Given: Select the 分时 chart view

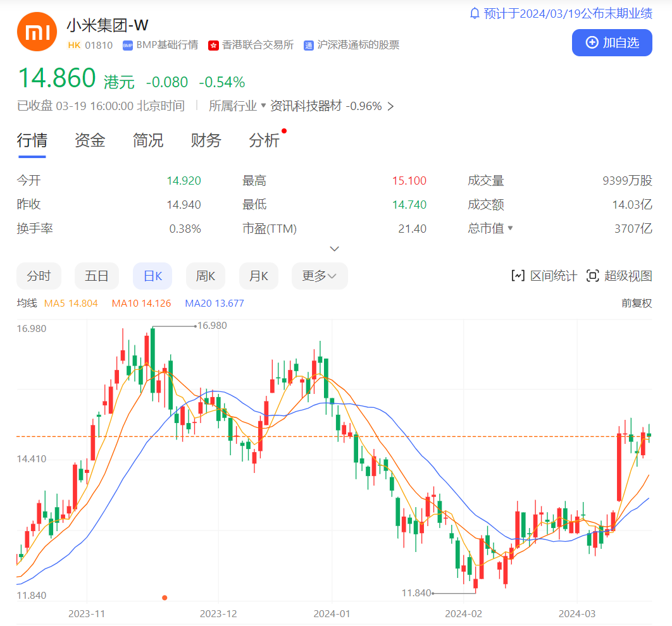Looking at the screenshot, I should 39,276.
